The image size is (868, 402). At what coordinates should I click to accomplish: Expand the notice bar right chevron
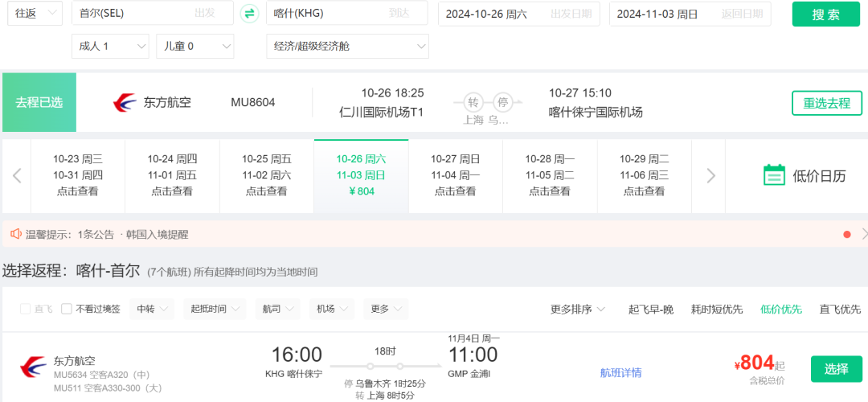pyautogui.click(x=864, y=234)
